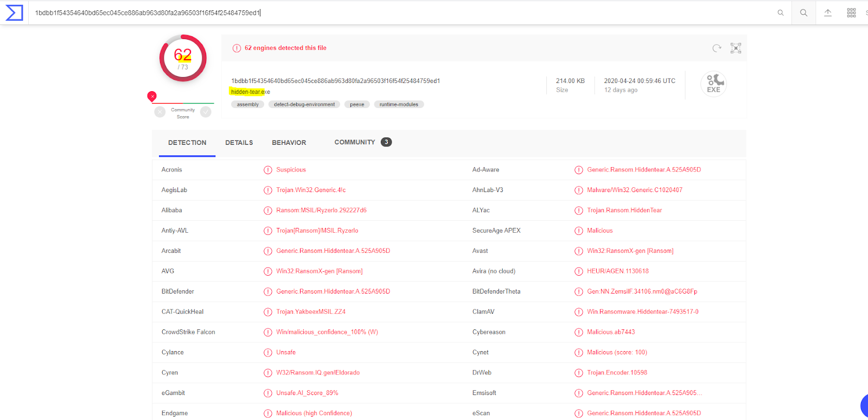Click the runtime-modules tag
The image size is (868, 420).
click(x=399, y=104)
